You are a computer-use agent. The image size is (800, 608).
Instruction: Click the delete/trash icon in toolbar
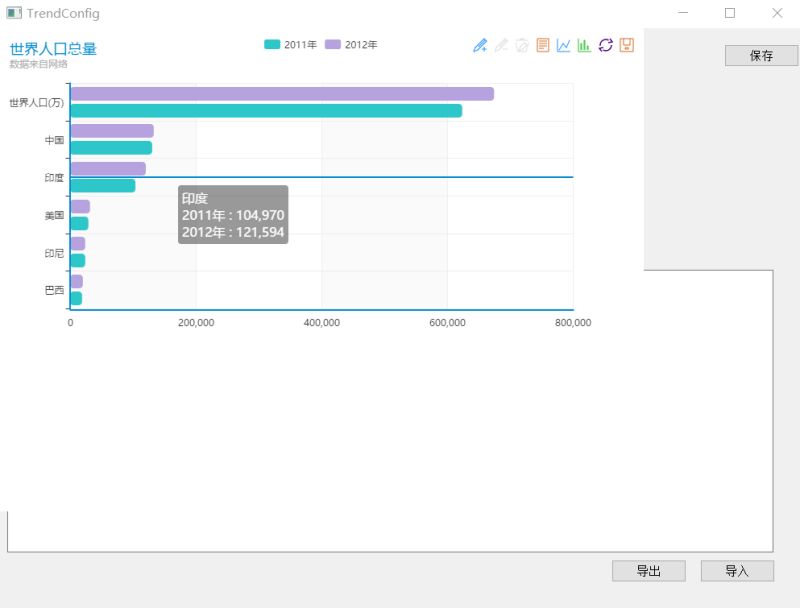coord(521,44)
